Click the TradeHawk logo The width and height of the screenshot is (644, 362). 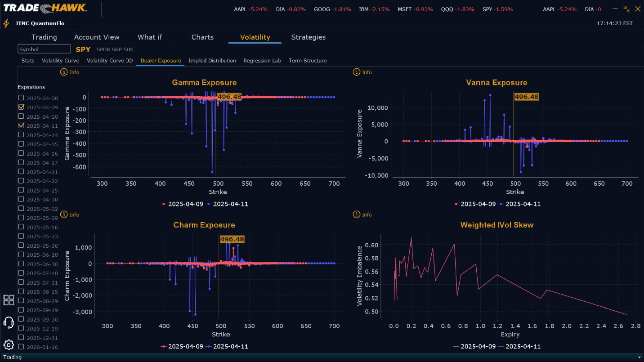point(45,8)
